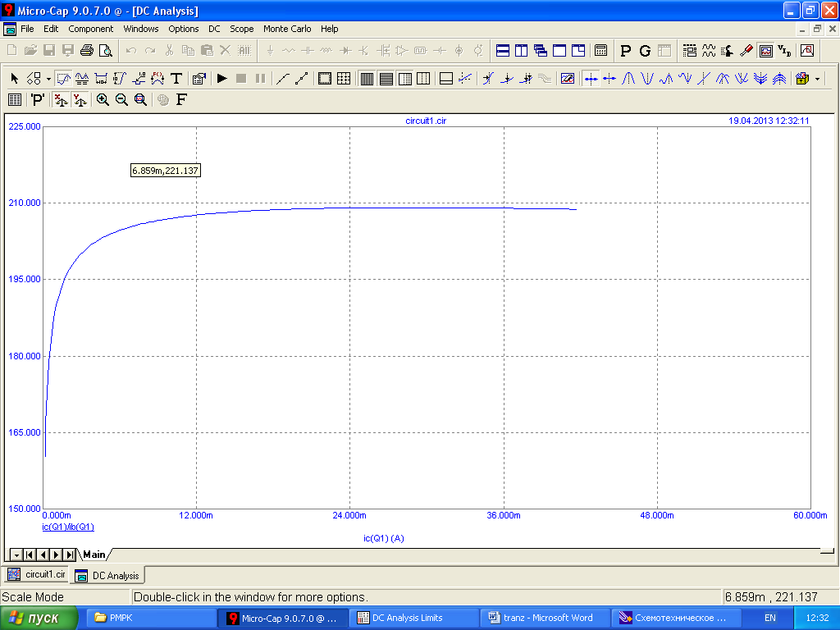Click the Global Low cursor icon

coord(742,79)
